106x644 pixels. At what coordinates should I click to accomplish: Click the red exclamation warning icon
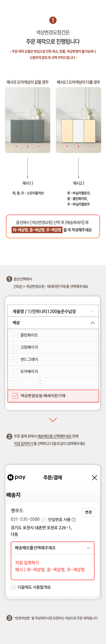53,20
